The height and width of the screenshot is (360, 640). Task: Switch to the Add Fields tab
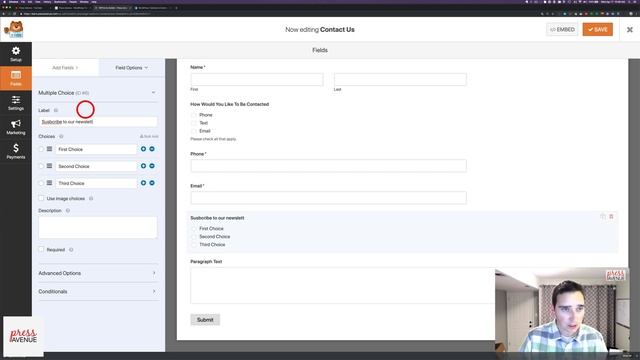pos(65,68)
